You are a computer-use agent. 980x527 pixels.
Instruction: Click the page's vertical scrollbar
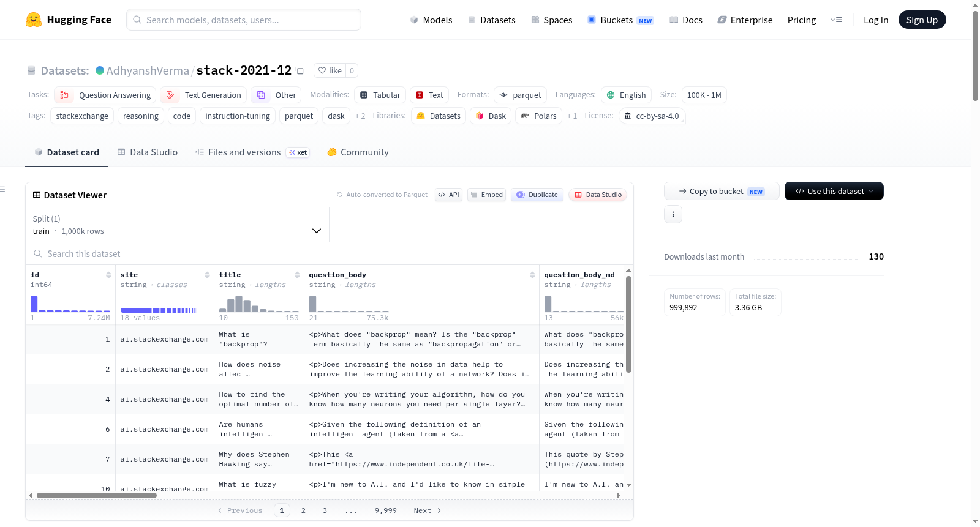pos(976,55)
